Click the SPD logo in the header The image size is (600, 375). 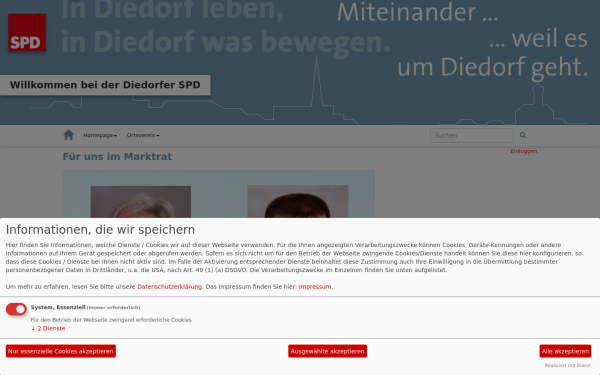27,33
